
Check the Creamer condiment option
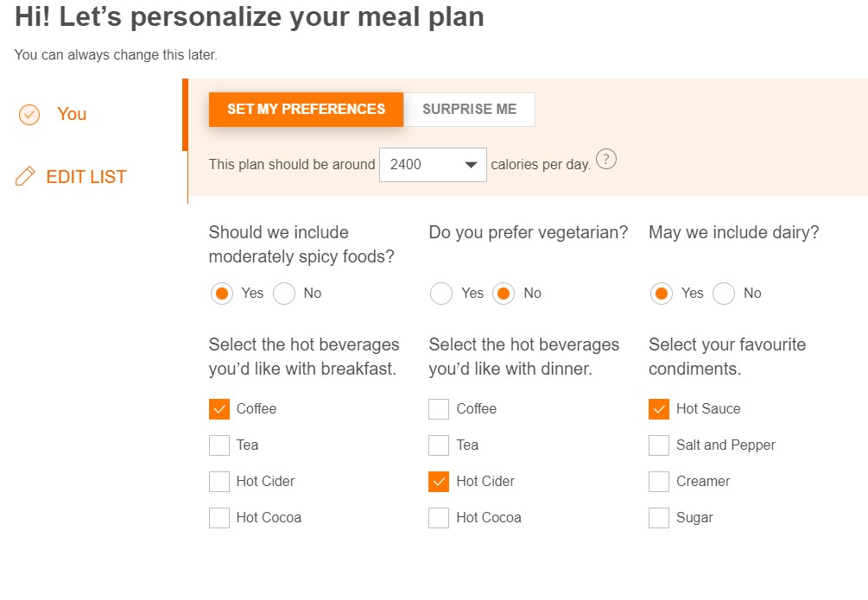point(659,482)
